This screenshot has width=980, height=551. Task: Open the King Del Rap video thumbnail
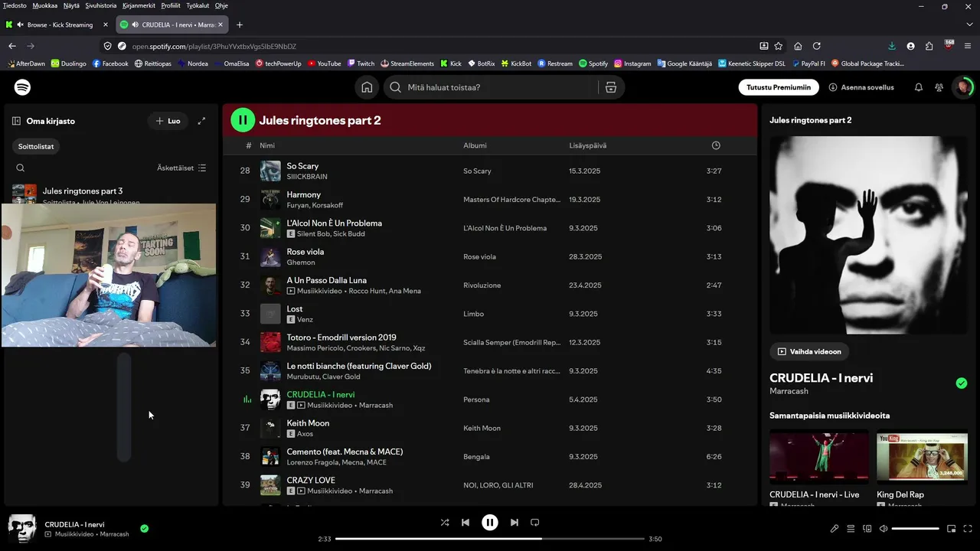(x=922, y=457)
